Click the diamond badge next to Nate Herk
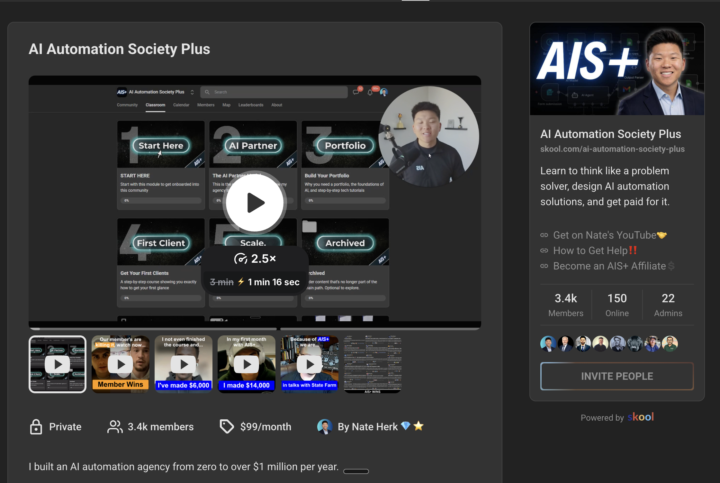Image resolution: width=720 pixels, height=483 pixels. (x=405, y=426)
